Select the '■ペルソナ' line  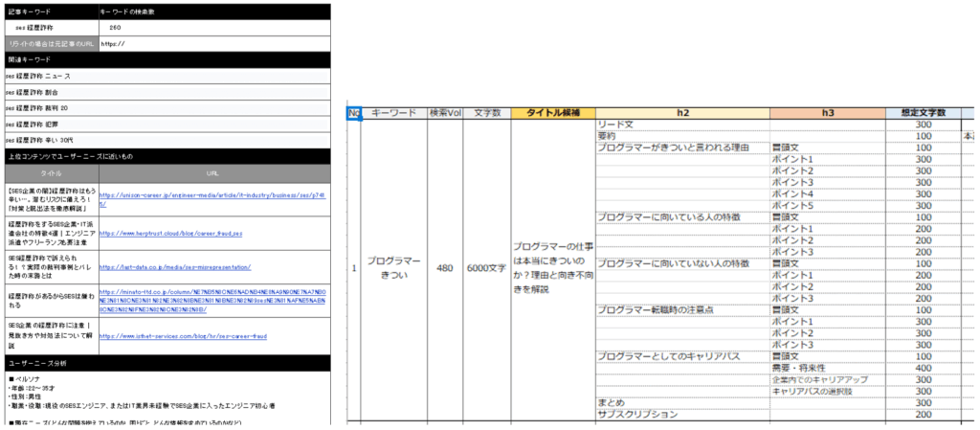pyautogui.click(x=23, y=379)
